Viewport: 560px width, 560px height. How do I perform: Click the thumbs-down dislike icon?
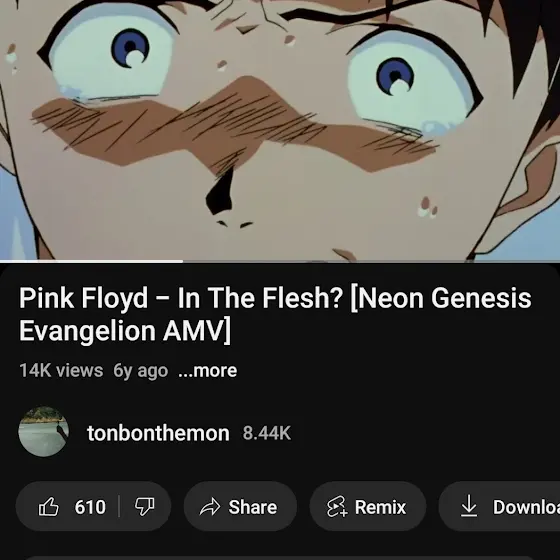click(x=145, y=506)
